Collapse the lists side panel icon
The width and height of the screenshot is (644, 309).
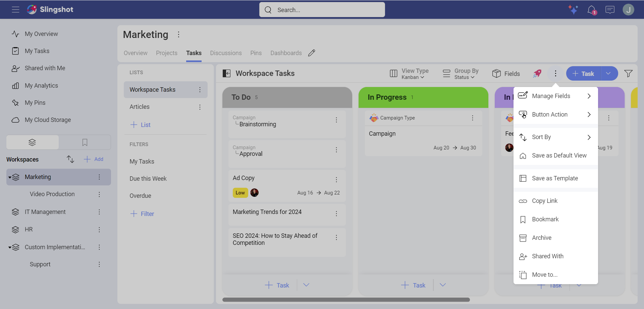point(227,73)
